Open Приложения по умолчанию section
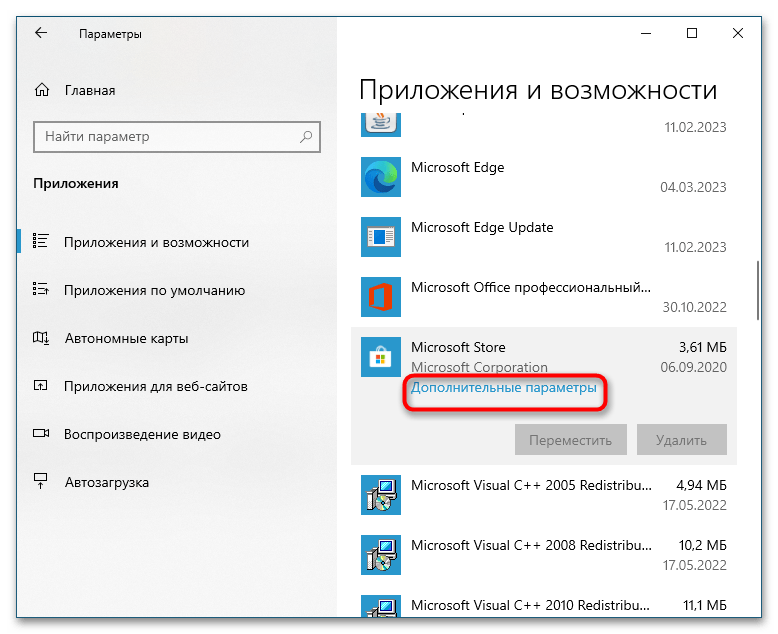The image size is (778, 634). pyautogui.click(x=154, y=290)
